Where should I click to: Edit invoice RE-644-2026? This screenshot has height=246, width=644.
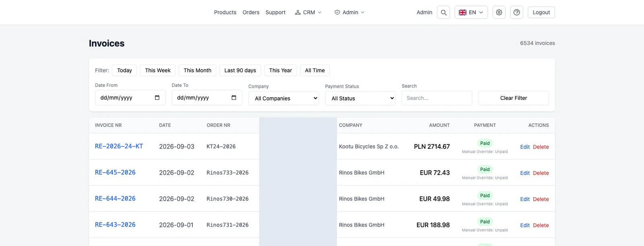pos(525,199)
